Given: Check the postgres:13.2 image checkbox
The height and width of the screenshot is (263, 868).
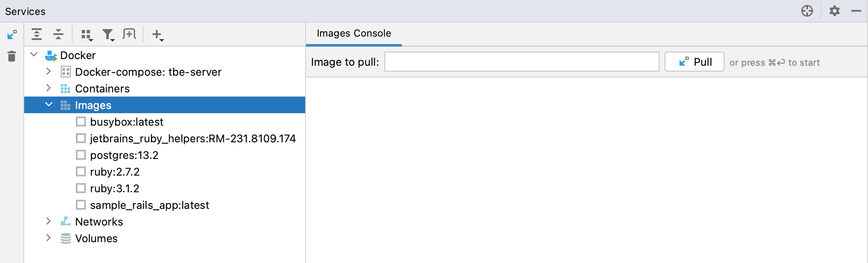Looking at the screenshot, I should click(x=80, y=155).
